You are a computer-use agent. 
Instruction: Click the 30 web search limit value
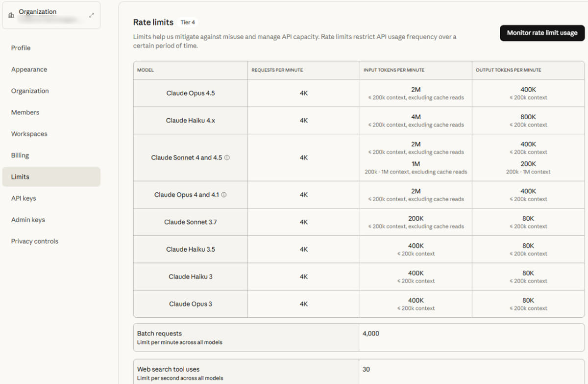click(x=366, y=369)
